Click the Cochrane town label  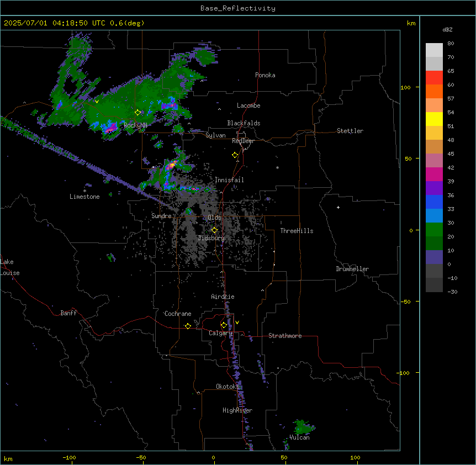click(x=178, y=314)
